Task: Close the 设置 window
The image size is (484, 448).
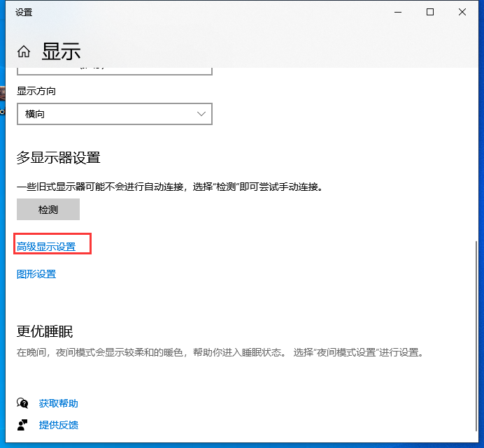Action: pyautogui.click(x=462, y=12)
